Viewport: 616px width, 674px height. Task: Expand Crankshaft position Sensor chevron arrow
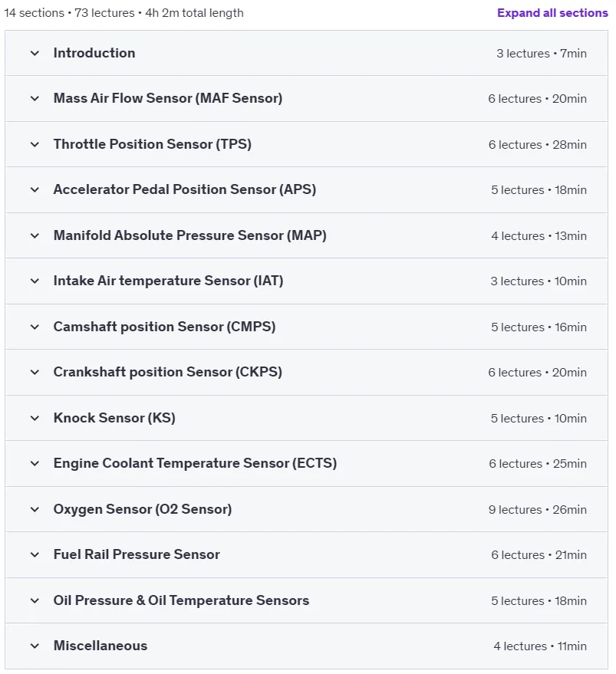click(x=35, y=372)
